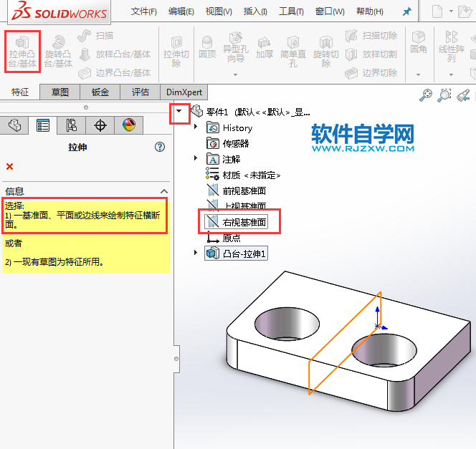476x449 pixels.
Task: Open the 文件(F) menu
Action: pyautogui.click(x=144, y=12)
